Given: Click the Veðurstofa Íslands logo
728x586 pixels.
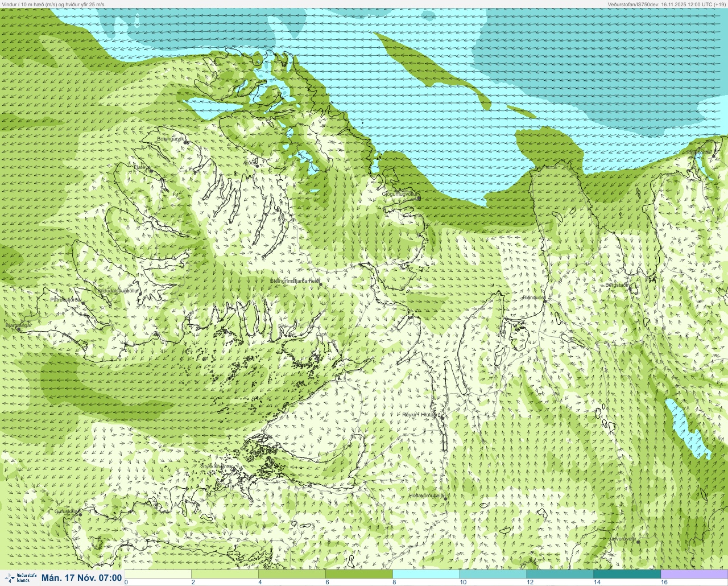Looking at the screenshot, I should 19,577.
